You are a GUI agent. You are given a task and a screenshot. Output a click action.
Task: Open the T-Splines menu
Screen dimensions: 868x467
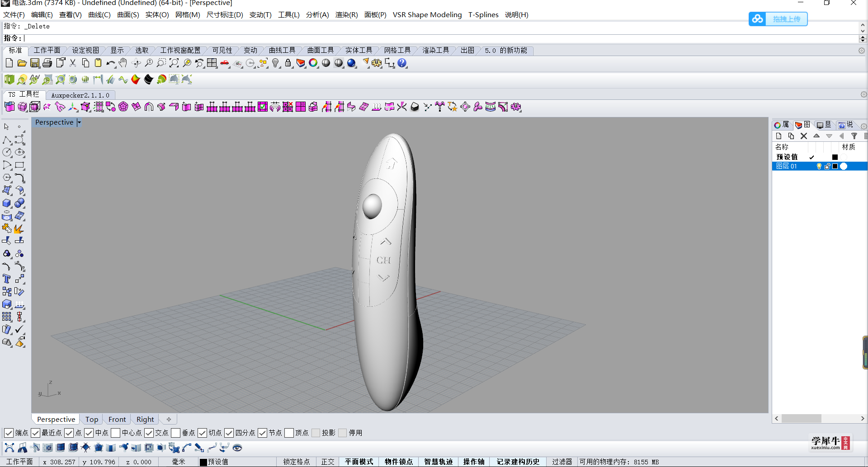pos(483,15)
